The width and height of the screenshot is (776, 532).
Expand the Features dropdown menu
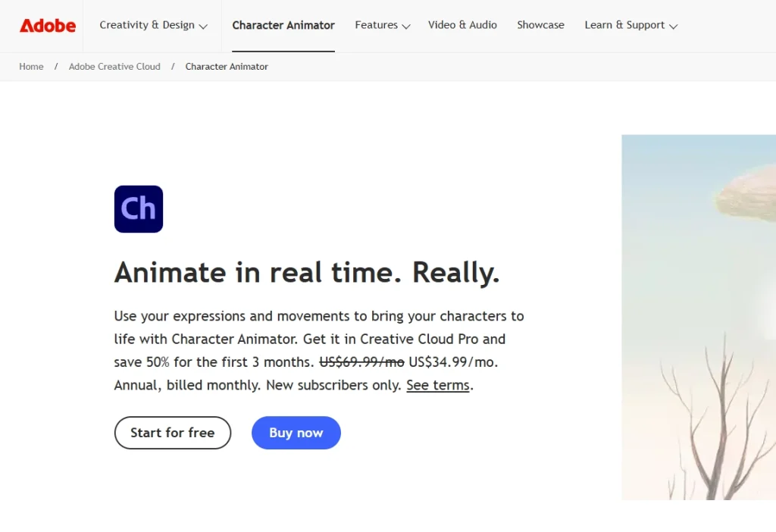coord(375,25)
